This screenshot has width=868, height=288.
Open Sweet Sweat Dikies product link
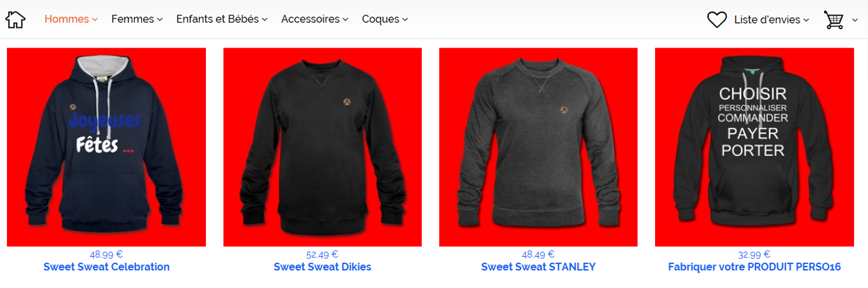pyautogui.click(x=322, y=267)
